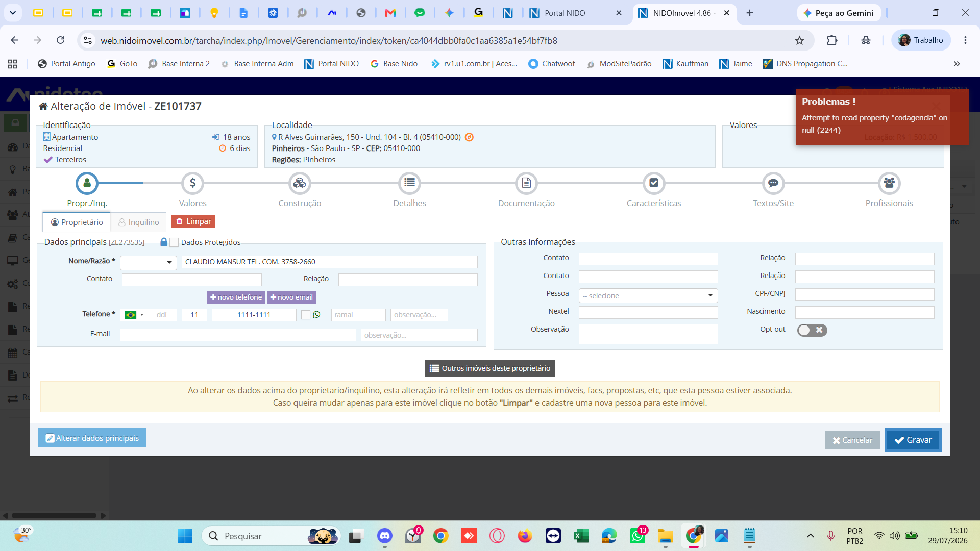The width and height of the screenshot is (980, 551).
Task: Open the Profissionais step people icon
Action: pyautogui.click(x=889, y=183)
